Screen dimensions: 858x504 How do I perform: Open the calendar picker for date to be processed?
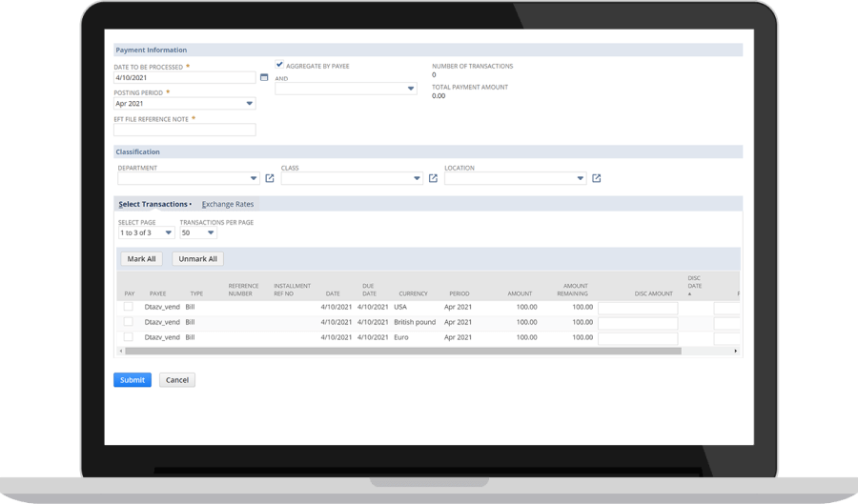[264, 77]
